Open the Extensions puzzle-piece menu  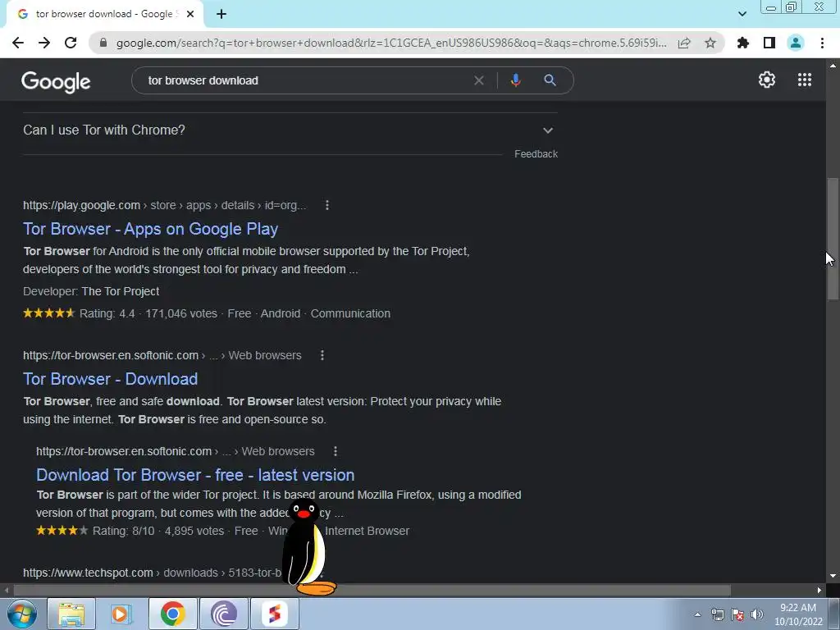tap(743, 43)
